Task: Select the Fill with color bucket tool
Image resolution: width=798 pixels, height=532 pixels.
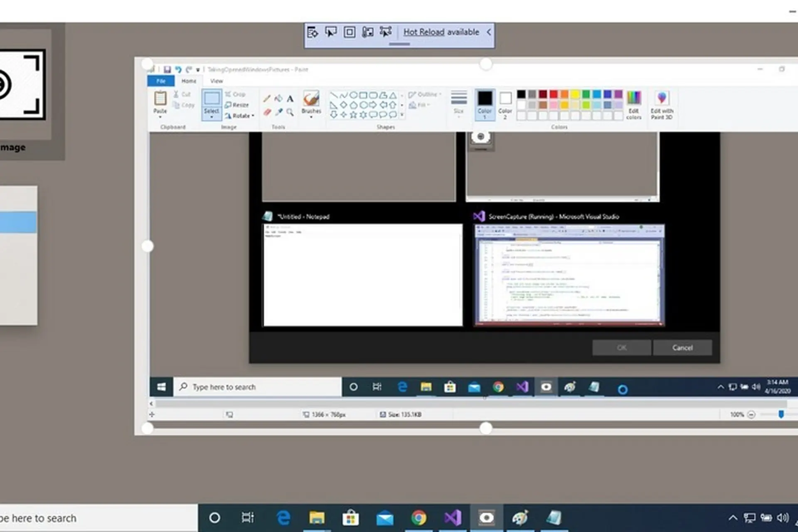Action: (278, 99)
